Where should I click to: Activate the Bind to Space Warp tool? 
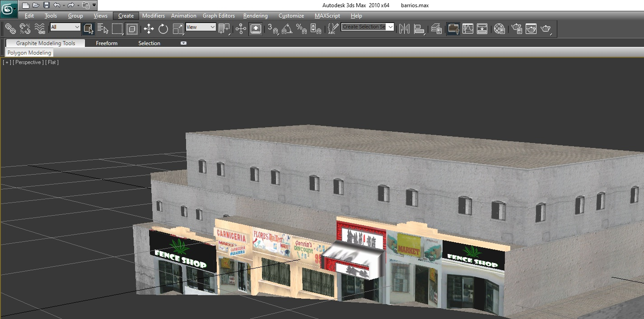pyautogui.click(x=40, y=29)
